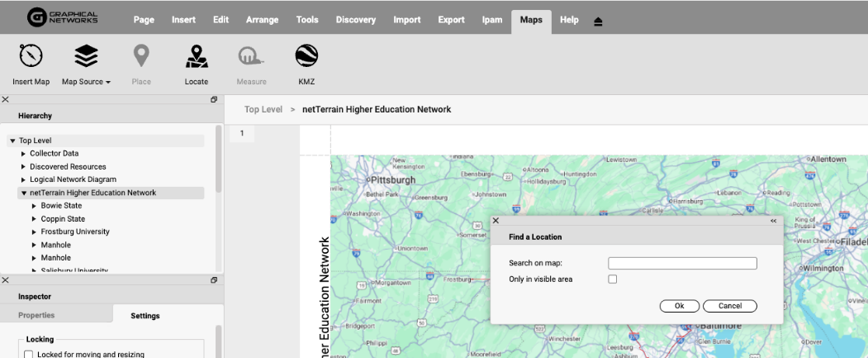868x358 pixels.
Task: Click the Insert Map icon
Action: (31, 56)
